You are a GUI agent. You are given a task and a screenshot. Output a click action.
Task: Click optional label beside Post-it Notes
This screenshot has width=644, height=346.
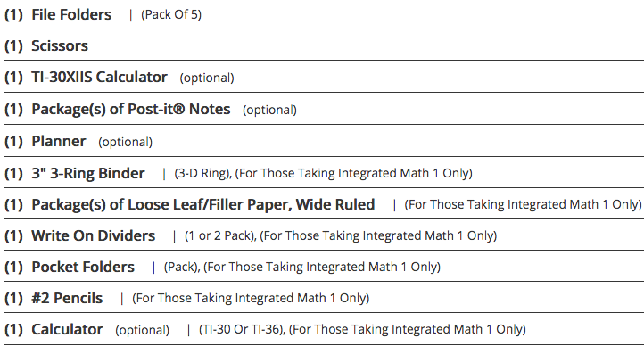[270, 110]
